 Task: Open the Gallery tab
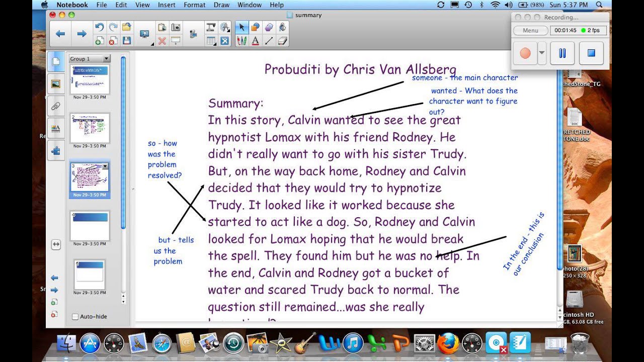tap(56, 83)
